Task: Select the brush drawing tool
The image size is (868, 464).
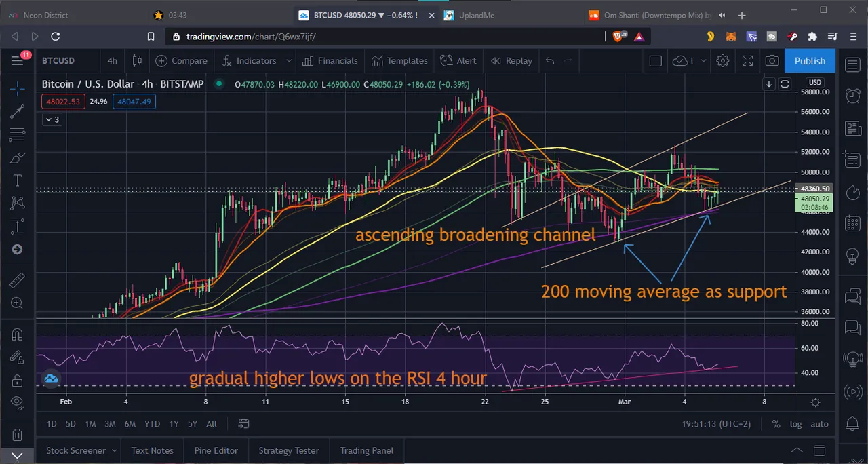Action: point(18,158)
